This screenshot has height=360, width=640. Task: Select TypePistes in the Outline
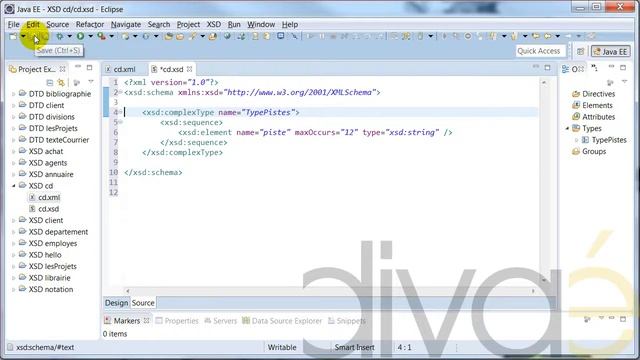tap(604, 140)
